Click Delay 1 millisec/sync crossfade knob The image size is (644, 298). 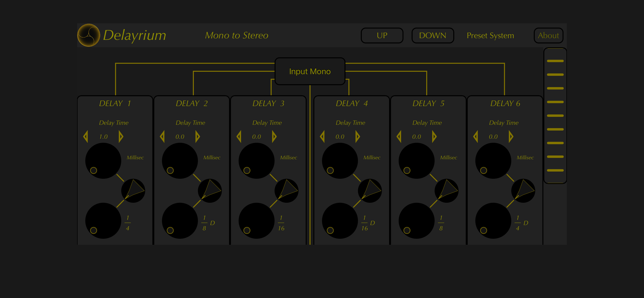click(x=133, y=191)
